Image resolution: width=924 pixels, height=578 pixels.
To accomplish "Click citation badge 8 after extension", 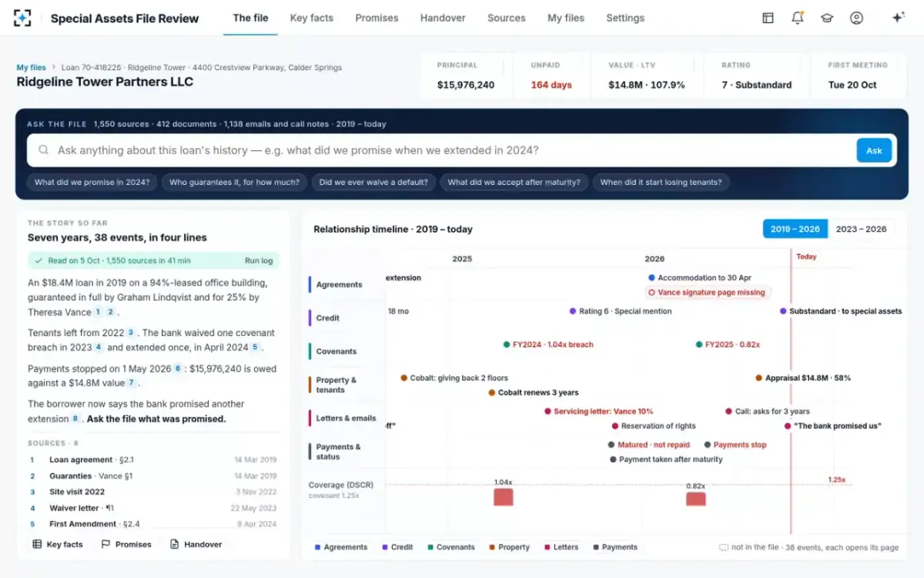I will point(75,419).
